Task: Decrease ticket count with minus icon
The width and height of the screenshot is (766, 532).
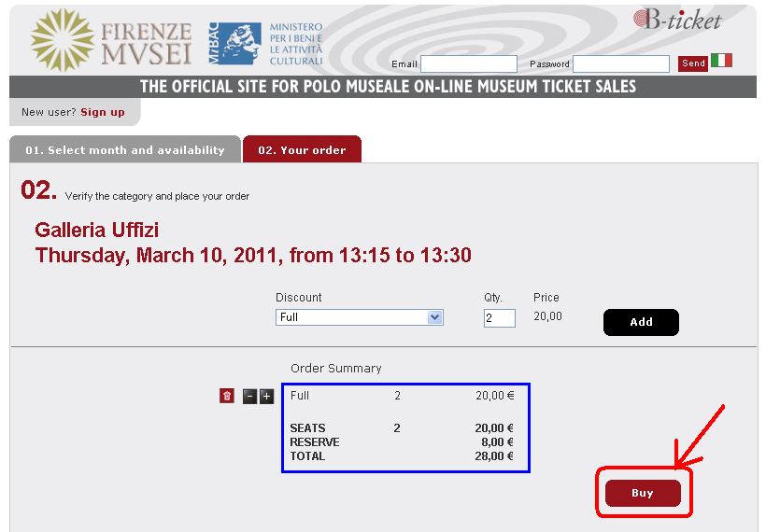Action: click(249, 397)
